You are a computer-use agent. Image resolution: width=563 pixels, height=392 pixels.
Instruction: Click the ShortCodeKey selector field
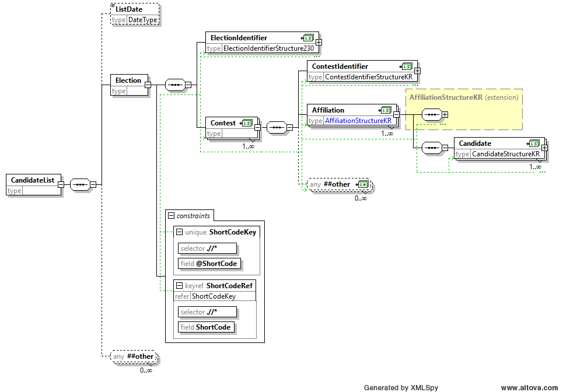tap(208, 249)
